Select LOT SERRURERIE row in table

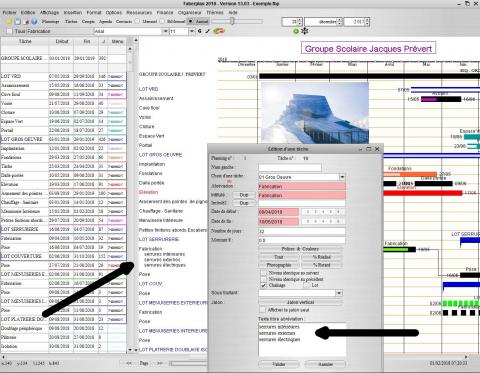63,229
